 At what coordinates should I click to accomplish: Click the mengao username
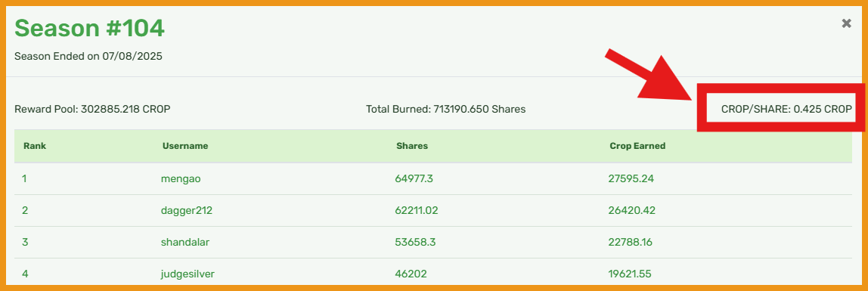pyautogui.click(x=179, y=178)
